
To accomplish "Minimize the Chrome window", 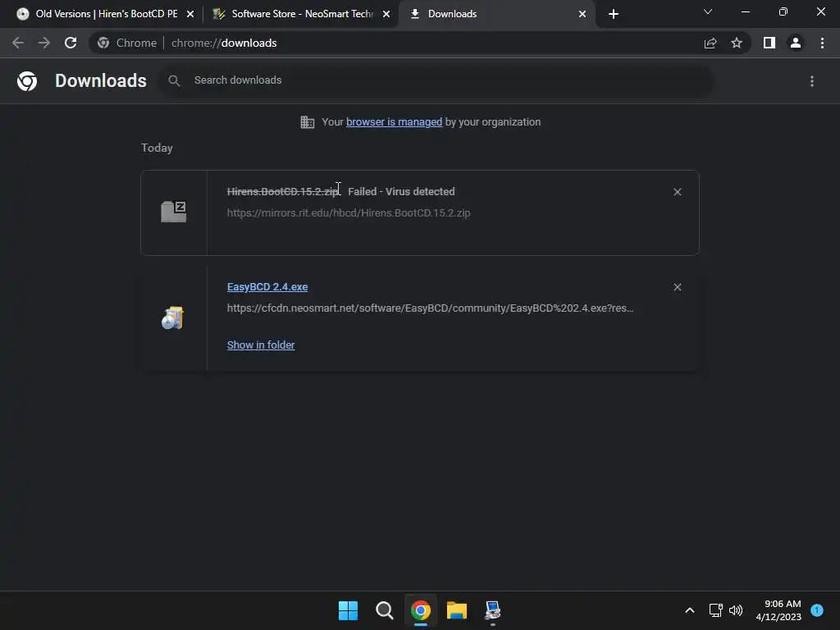I will tap(745, 11).
